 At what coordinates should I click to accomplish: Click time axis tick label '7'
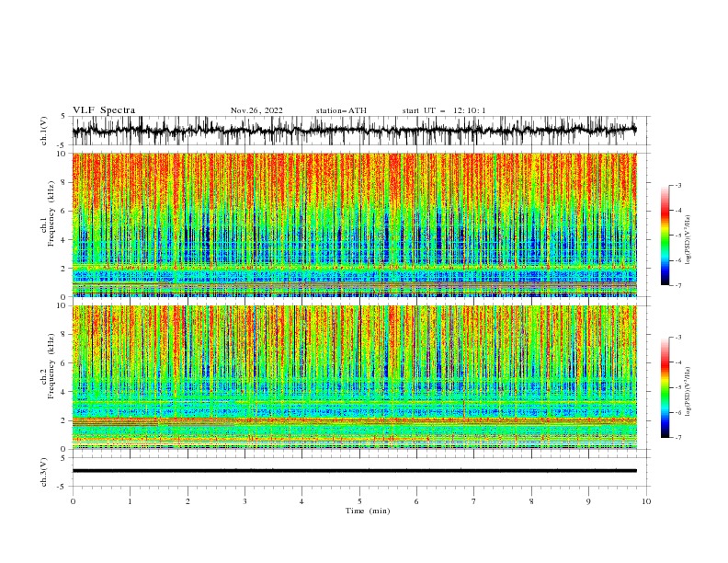(x=474, y=501)
